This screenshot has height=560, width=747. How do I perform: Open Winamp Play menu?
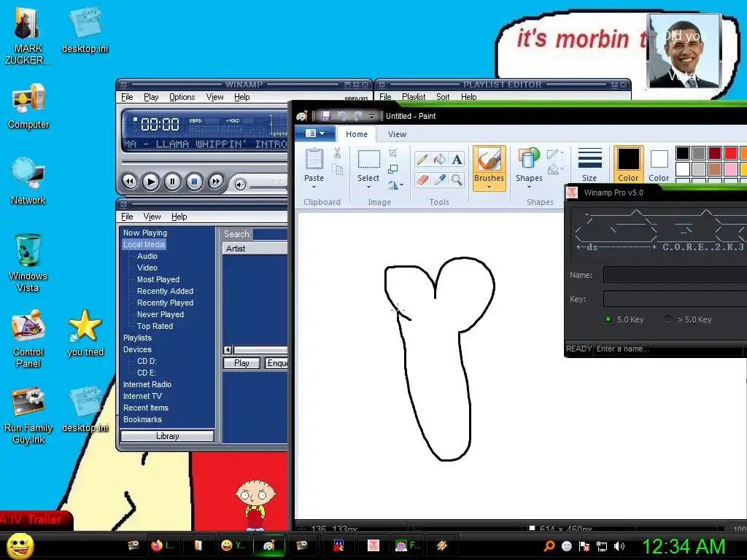tap(151, 97)
